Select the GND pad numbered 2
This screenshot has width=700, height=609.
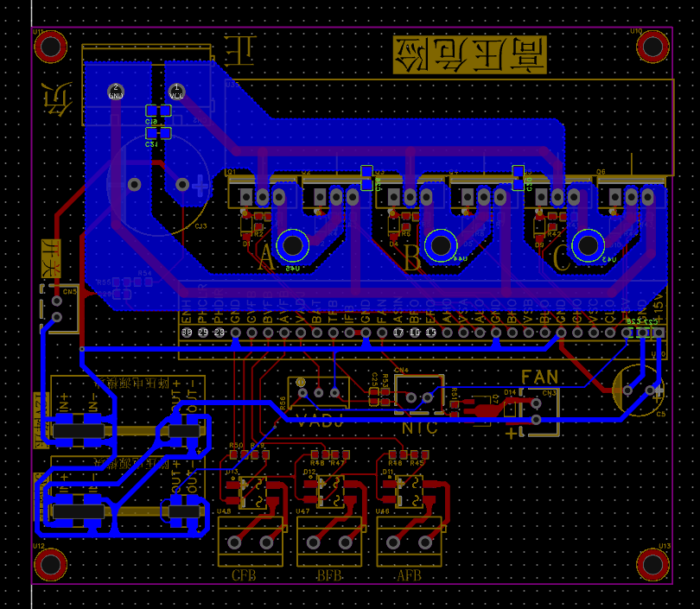click(x=116, y=90)
